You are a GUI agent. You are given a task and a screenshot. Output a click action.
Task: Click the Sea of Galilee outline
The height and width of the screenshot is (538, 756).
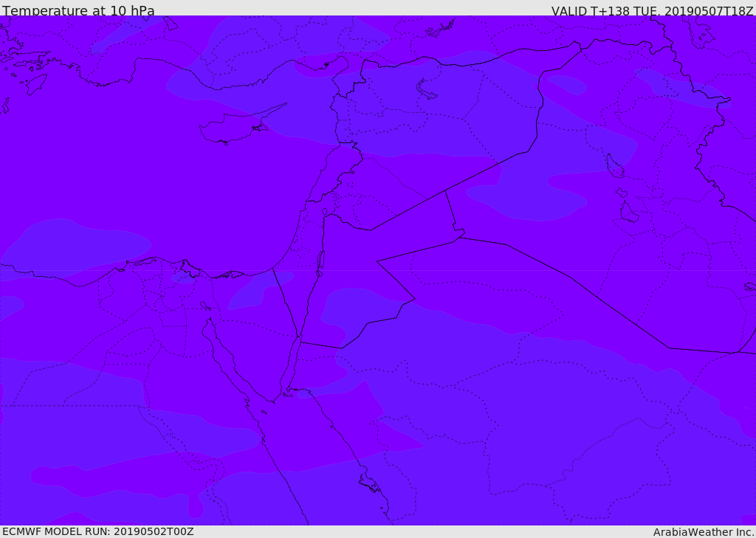[324, 212]
